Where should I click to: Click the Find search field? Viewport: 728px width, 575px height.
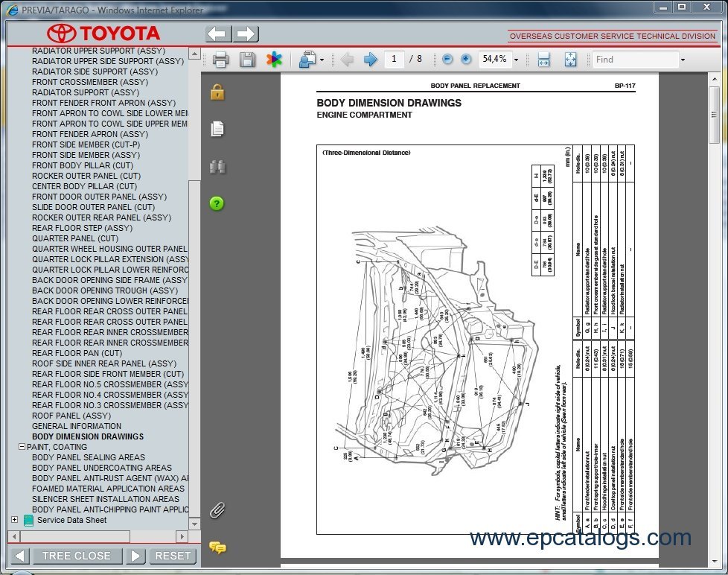pos(636,60)
